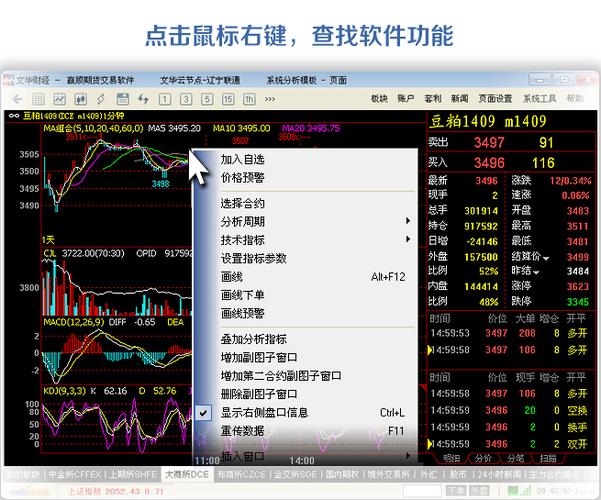Select the 金交所SGE exchange tab
The height and width of the screenshot is (500, 601).
[x=295, y=475]
